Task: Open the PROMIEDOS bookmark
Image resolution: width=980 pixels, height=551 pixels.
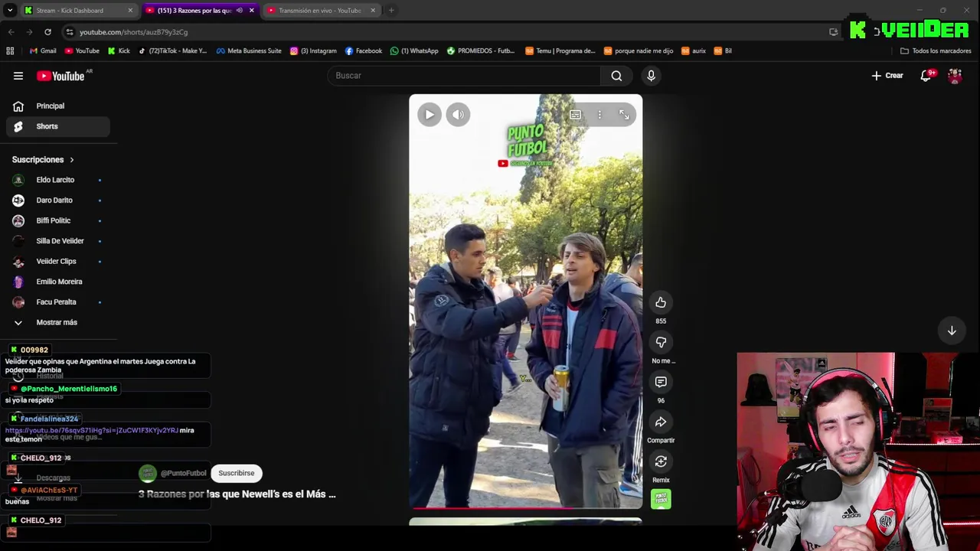Action: (x=481, y=51)
